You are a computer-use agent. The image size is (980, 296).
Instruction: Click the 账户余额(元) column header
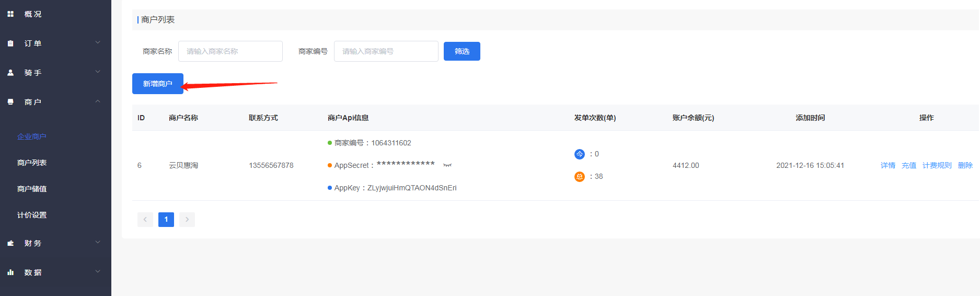tap(694, 118)
